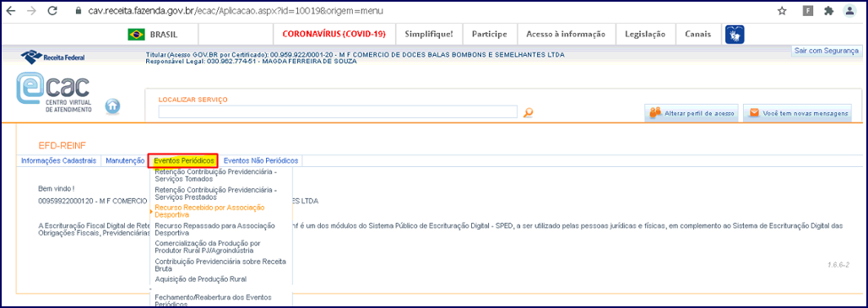Viewport: 868px width, 308px height.
Task: Click the search magnifier icon
Action: coord(528,112)
